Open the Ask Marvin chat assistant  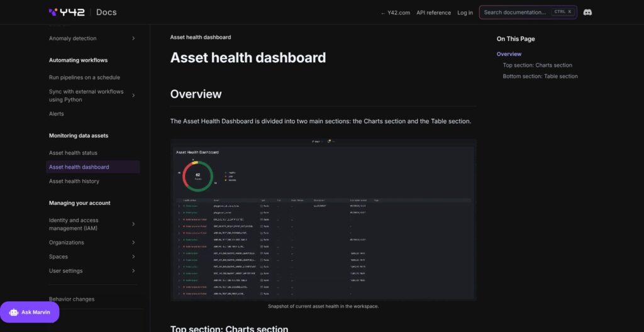click(30, 313)
